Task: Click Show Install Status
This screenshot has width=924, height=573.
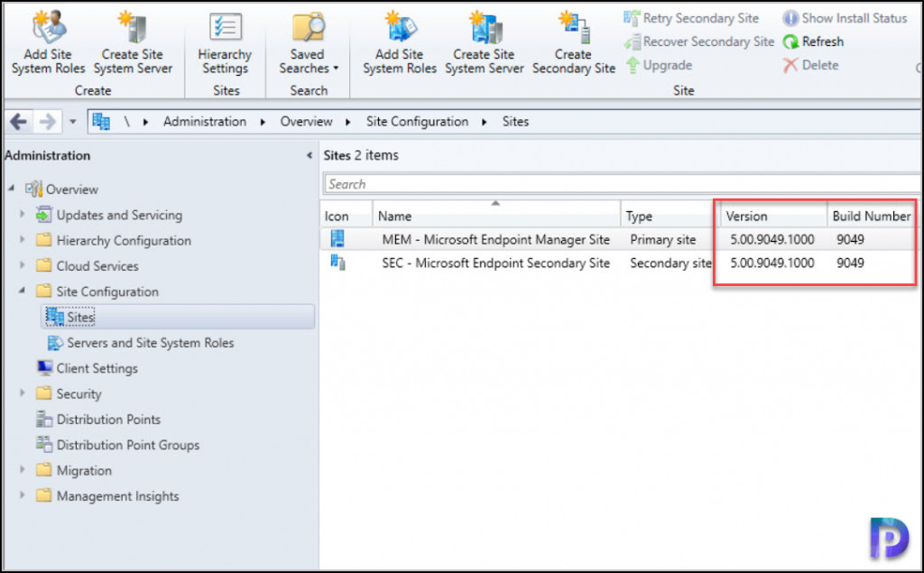Action: click(845, 18)
